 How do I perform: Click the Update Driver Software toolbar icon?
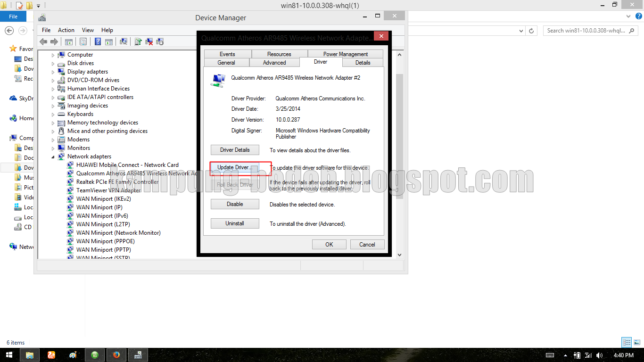point(138,41)
